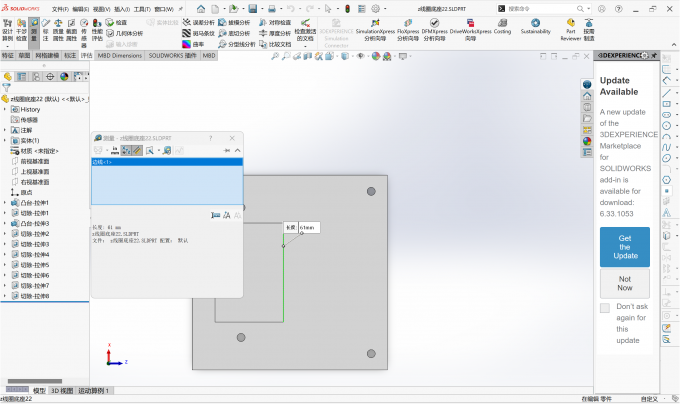This screenshot has width=680, height=404.
Task: Open Draft Analysis (拔模分析)
Action: tap(234, 23)
